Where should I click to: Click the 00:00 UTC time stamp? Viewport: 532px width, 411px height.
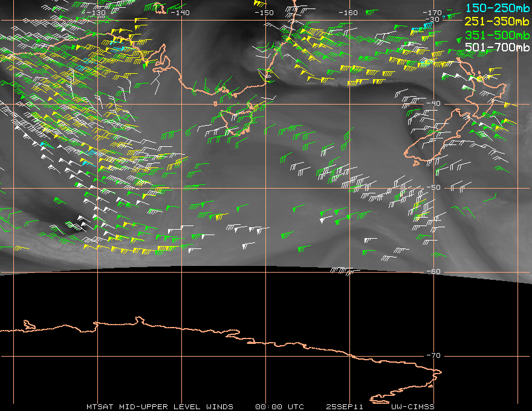[x=279, y=407]
